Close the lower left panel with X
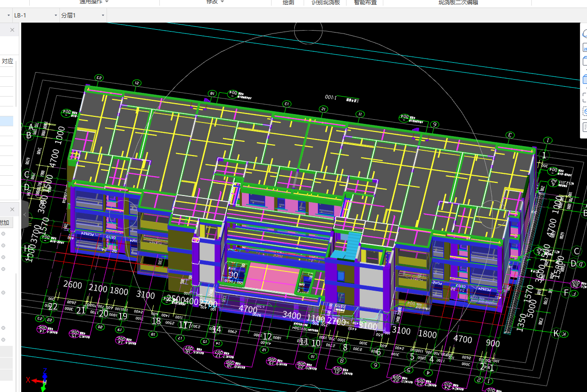Image resolution: width=587 pixels, height=392 pixels. point(12,209)
